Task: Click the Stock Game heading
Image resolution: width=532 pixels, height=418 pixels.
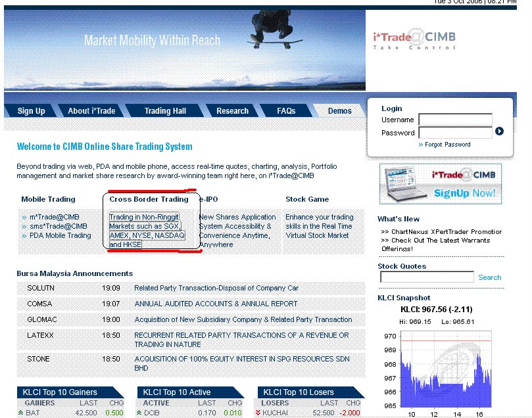Action: [x=307, y=199]
